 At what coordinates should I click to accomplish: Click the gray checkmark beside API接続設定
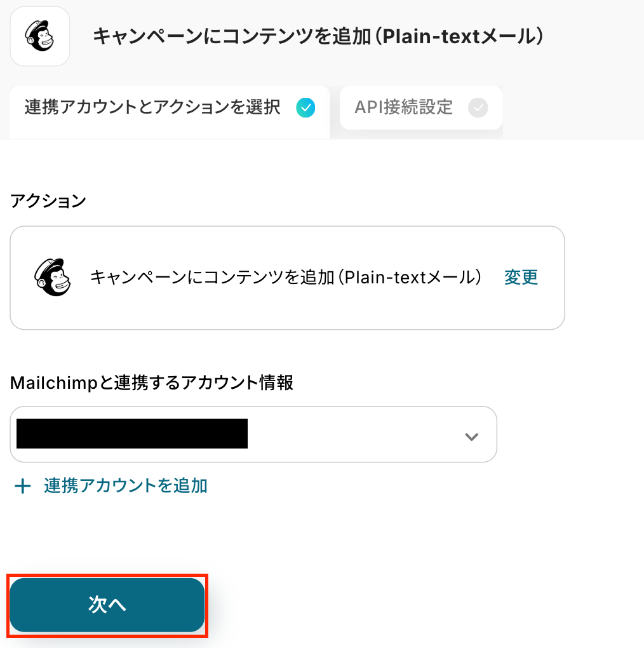pos(478,108)
